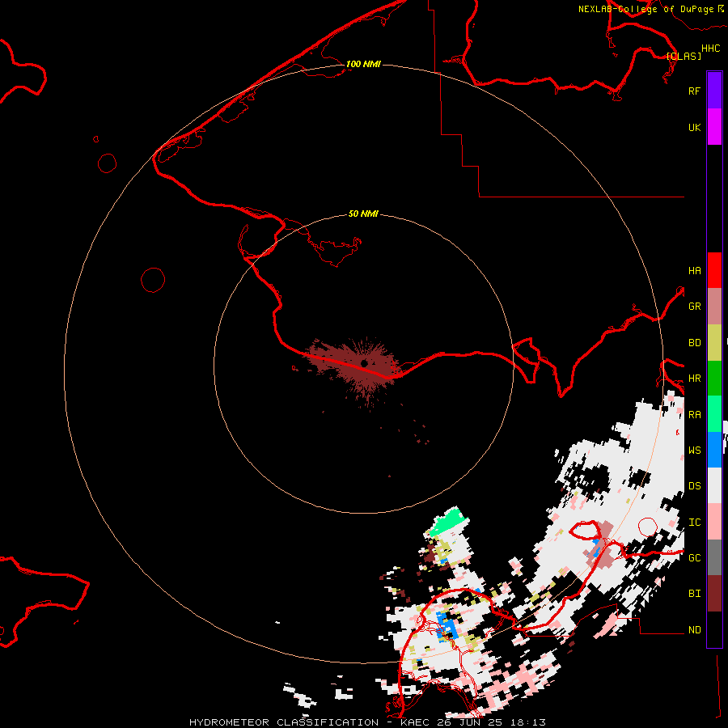The image size is (728, 728).
Task: Click the HHC product code label
Action: tap(710, 49)
